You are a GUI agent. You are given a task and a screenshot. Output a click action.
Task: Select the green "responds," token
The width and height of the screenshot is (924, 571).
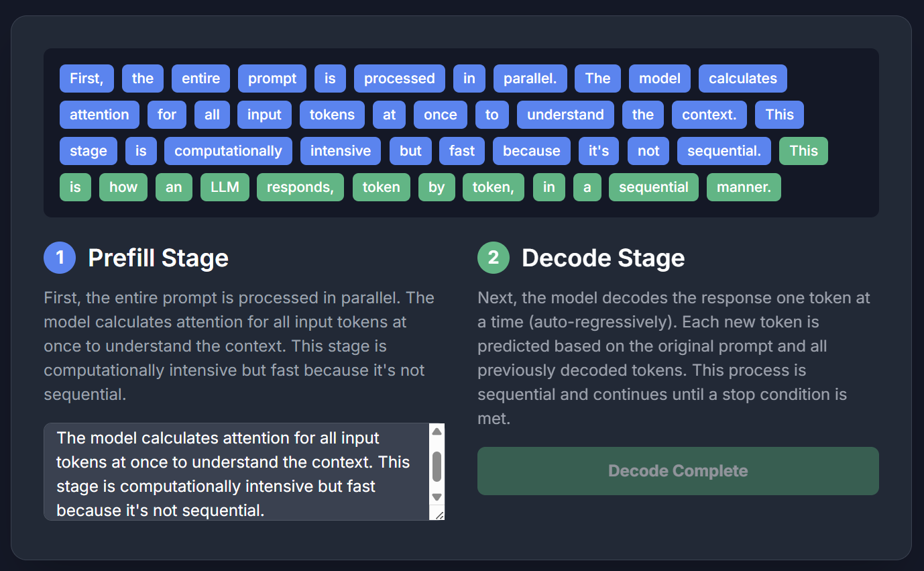tap(300, 187)
